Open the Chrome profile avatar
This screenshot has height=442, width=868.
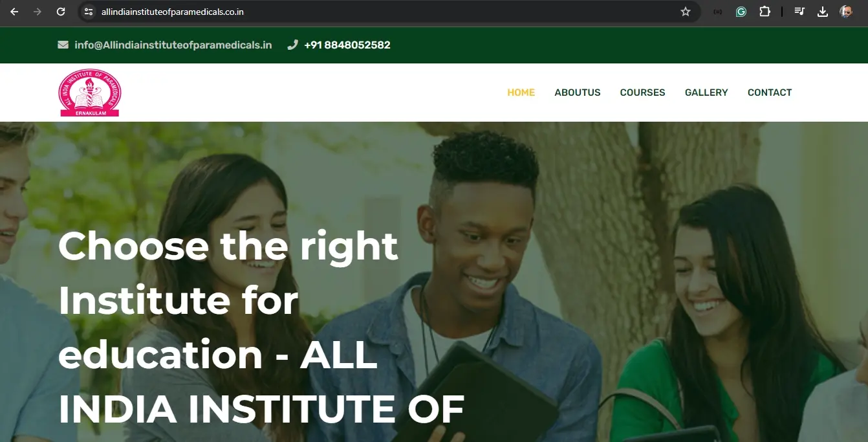pos(846,12)
